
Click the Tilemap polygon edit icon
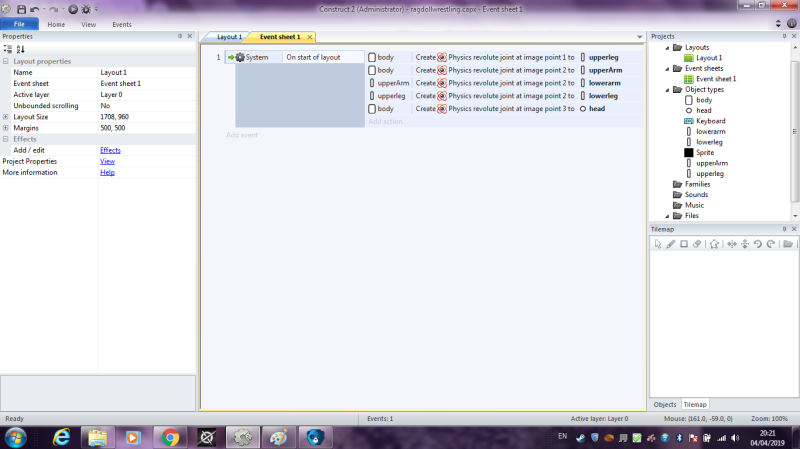pos(714,244)
